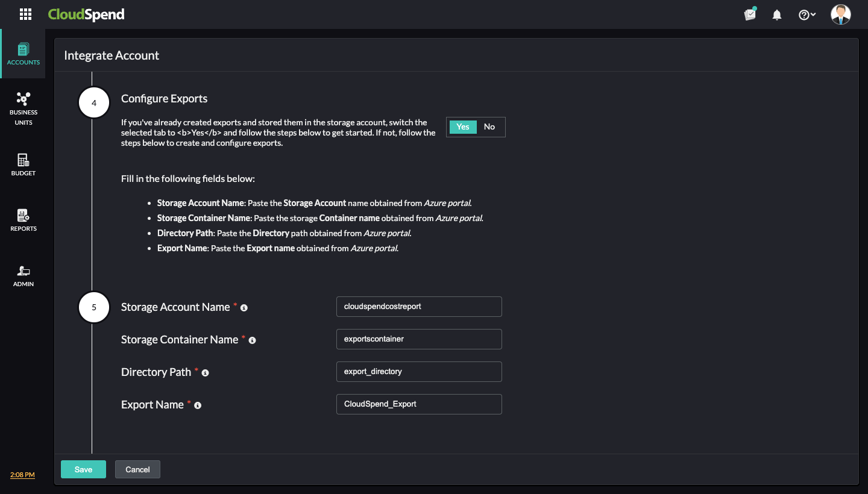Screen dimensions: 868x494
Task: Switch the exports toggle to No
Action: click(489, 127)
